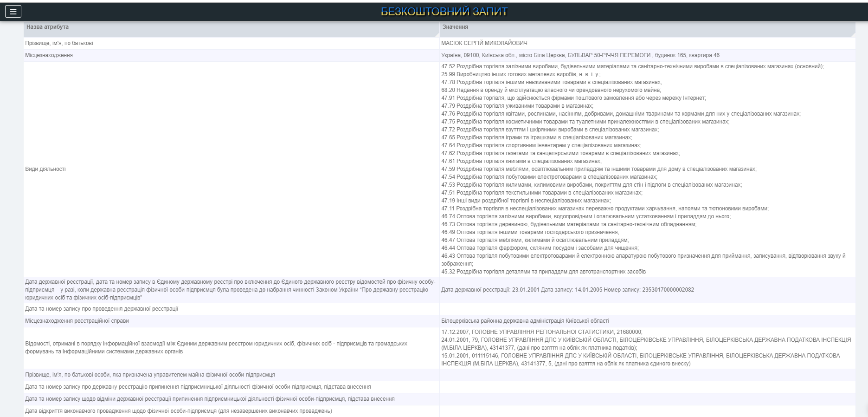Select the 17.12.2007 ГОЛОВНЕ УПРАВЛІННЯ РЕГІОНАЛЬНОЇ СТАТИСТИКИ entry
This screenshot has height=417, width=868.
(541, 332)
